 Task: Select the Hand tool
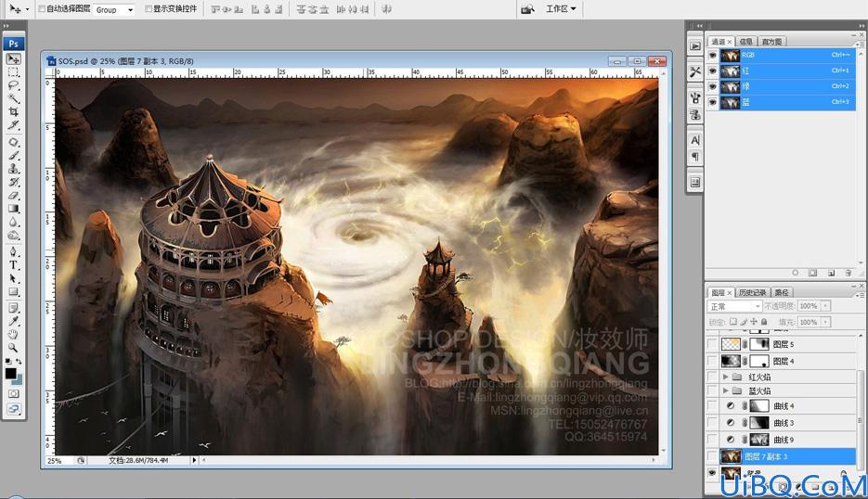(13, 334)
